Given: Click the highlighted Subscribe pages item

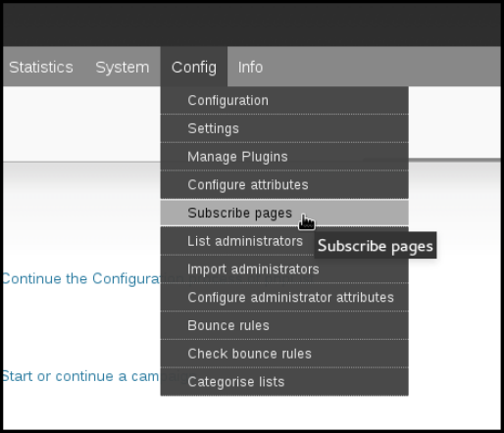Looking at the screenshot, I should click(284, 213).
